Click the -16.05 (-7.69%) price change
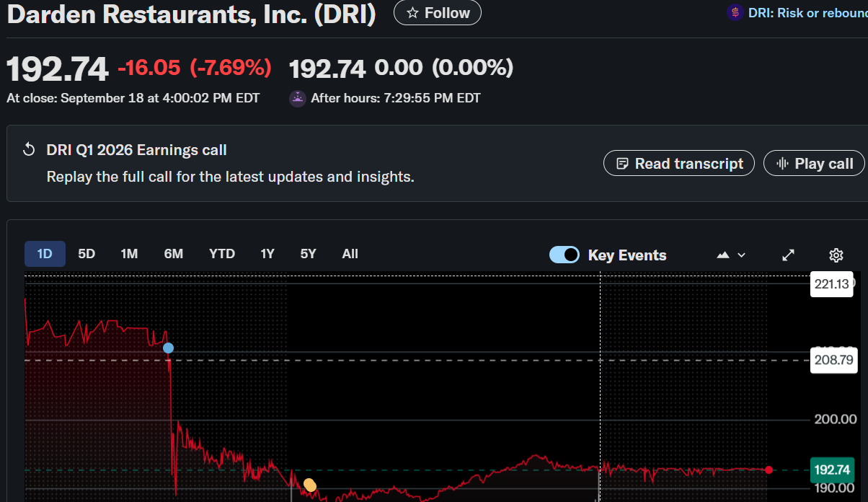 (x=195, y=68)
